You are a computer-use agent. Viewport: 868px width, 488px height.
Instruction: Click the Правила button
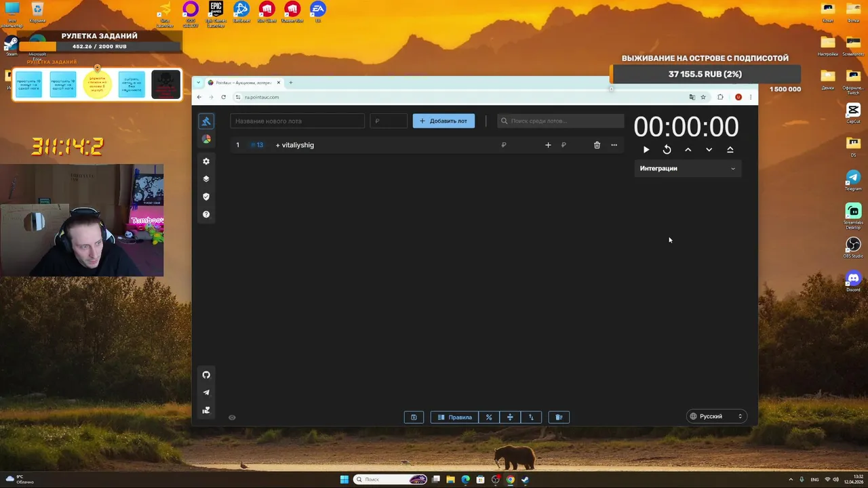click(454, 417)
